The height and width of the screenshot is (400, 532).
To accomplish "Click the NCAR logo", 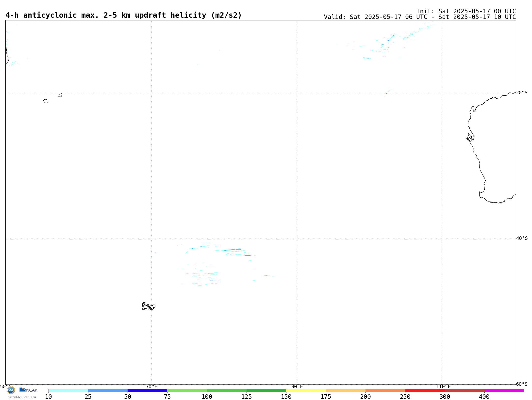I will point(29,390).
